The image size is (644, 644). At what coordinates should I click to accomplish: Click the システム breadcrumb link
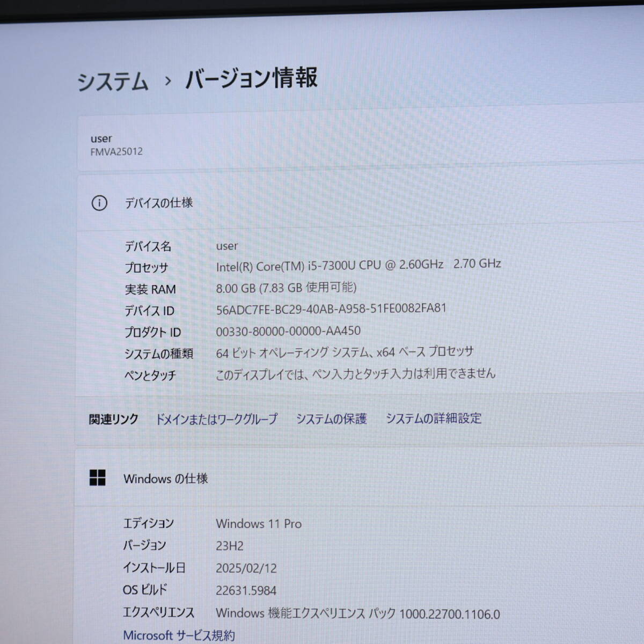pos(113,82)
